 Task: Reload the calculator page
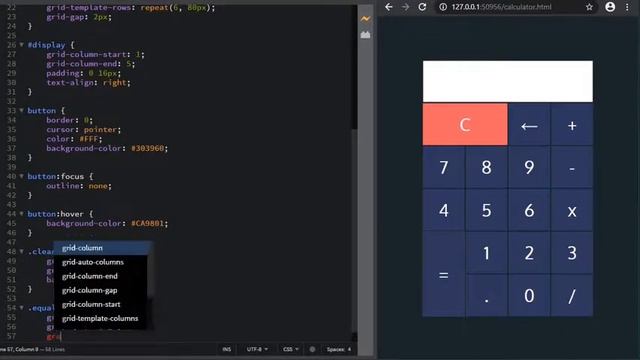click(x=422, y=7)
